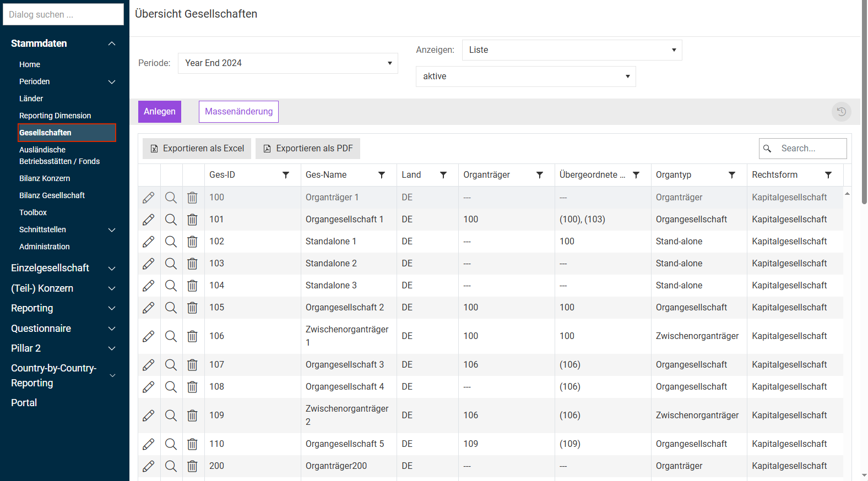Viewport: 868px width, 481px height.
Task: Export the list as PDF
Action: 308,149
